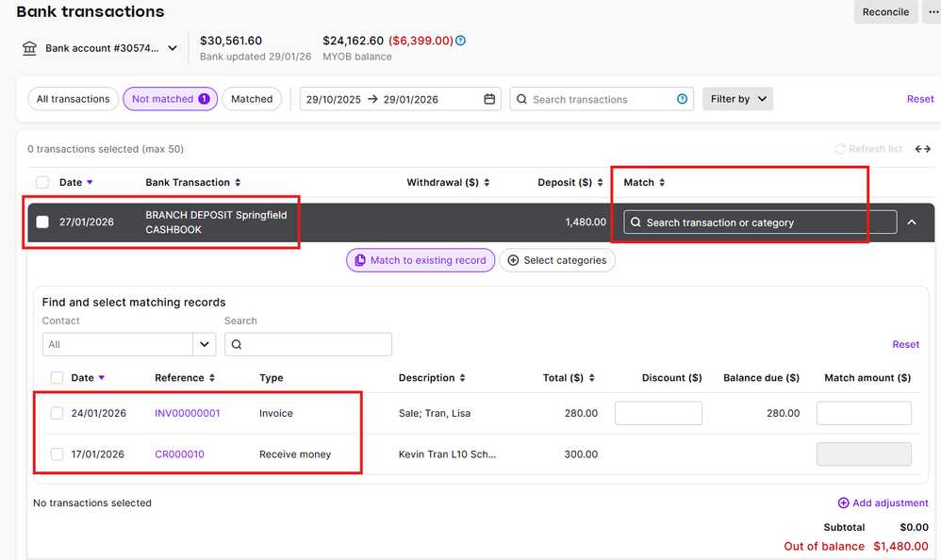Collapse the expanded transaction row chevron
Image resolution: width=941 pixels, height=560 pixels.
(x=912, y=222)
